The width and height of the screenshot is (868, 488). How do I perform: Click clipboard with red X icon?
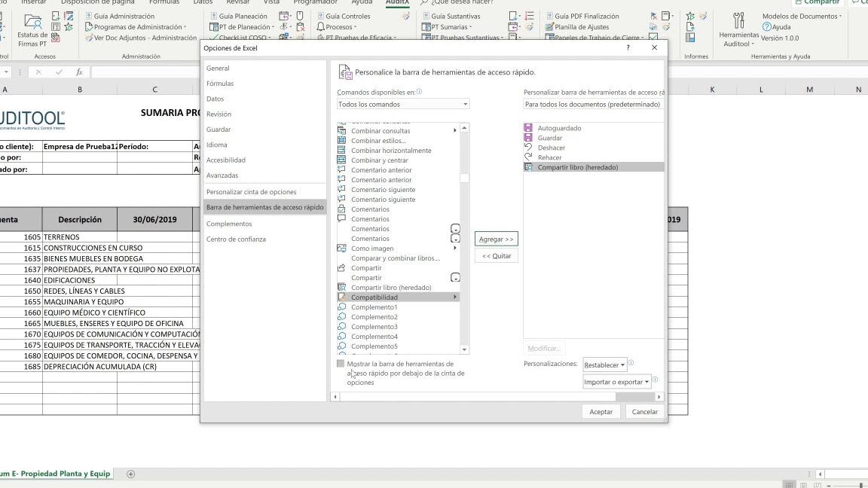coord(301,26)
